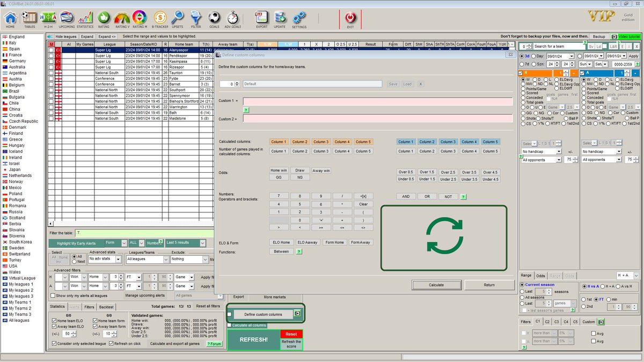Open the All leagues dropdown

[146, 259]
